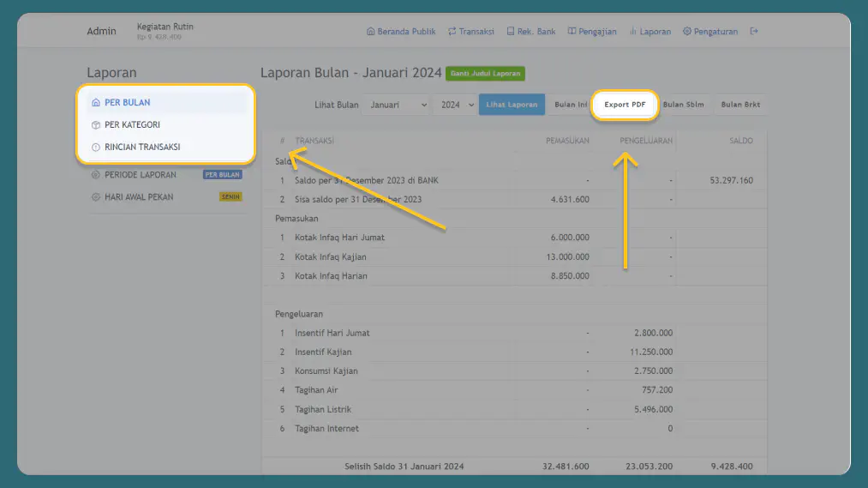Select Per Bulan in the sidebar
The width and height of the screenshot is (868, 488).
pyautogui.click(x=127, y=103)
